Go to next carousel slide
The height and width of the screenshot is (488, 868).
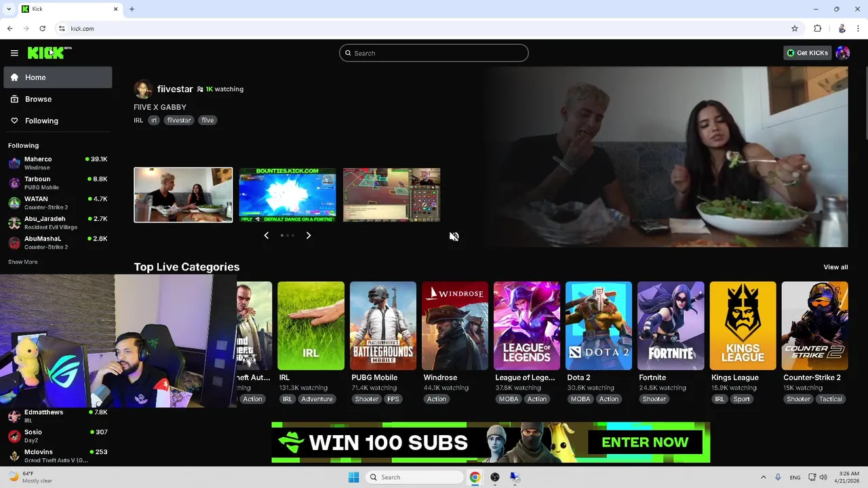point(309,235)
